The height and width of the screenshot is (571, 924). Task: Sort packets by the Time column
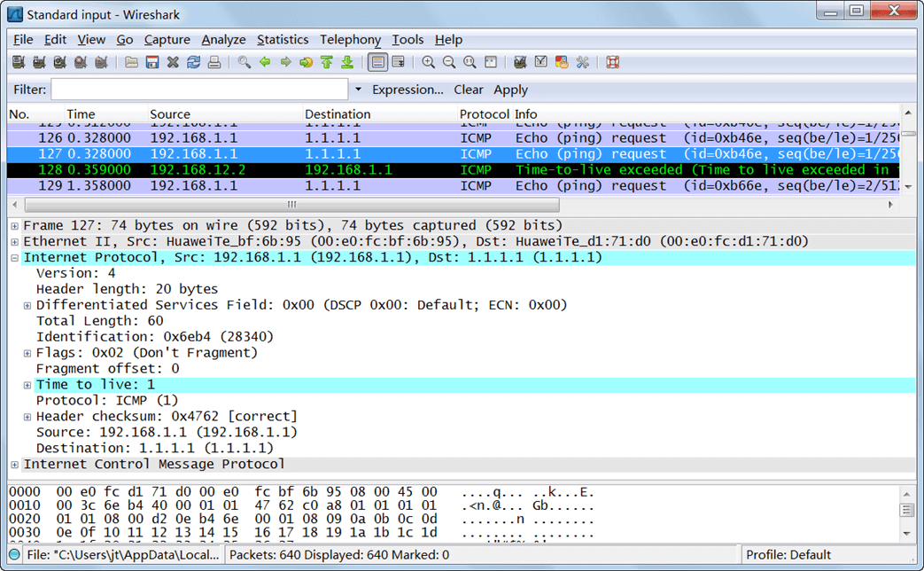point(105,113)
